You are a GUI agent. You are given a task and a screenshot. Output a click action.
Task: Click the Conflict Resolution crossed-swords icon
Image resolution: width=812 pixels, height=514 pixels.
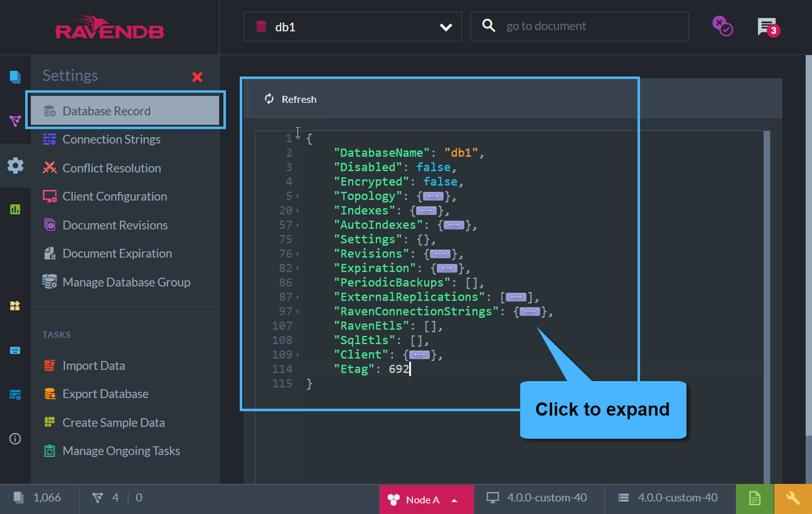pyautogui.click(x=49, y=168)
